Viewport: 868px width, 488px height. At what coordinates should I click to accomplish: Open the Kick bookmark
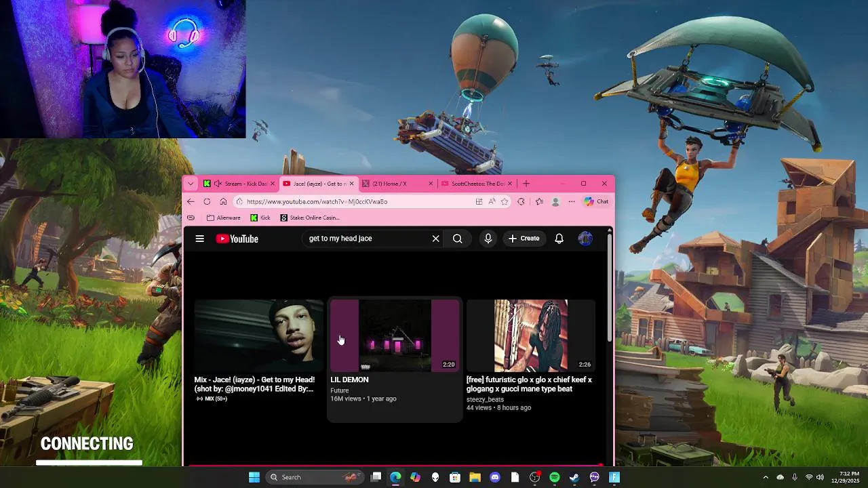point(260,218)
